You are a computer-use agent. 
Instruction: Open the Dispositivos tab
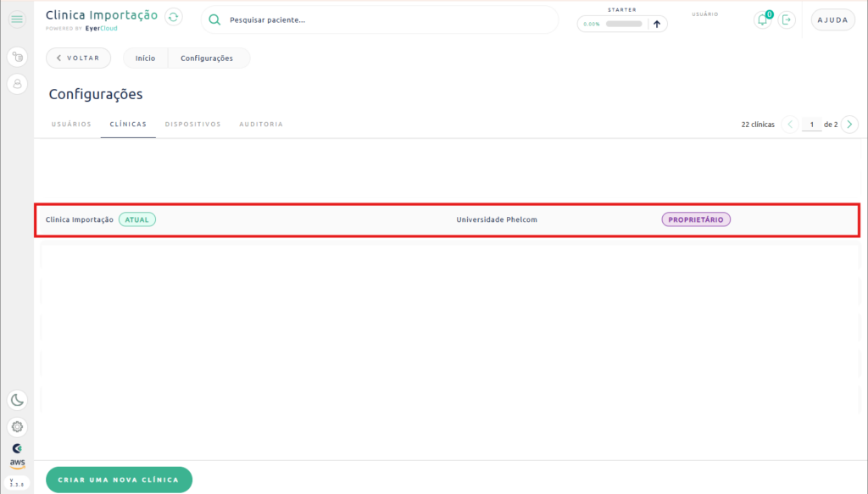point(192,125)
